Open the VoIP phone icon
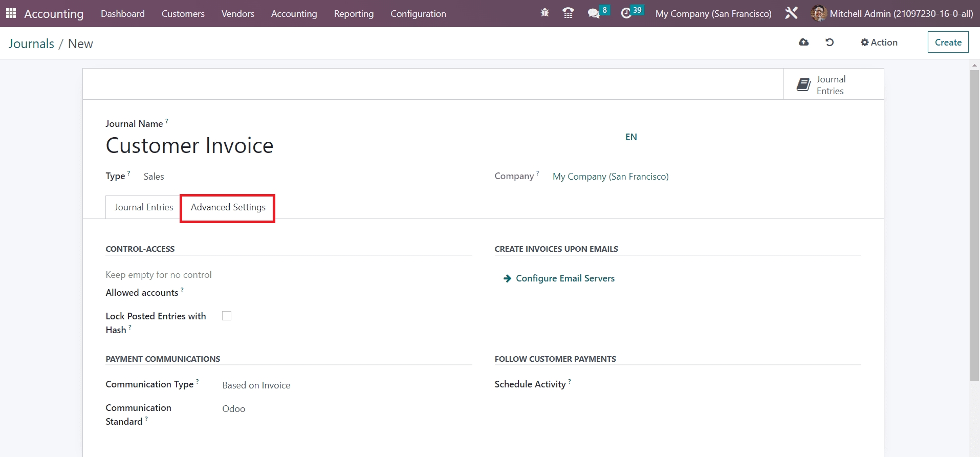This screenshot has width=980, height=457. [x=568, y=13]
